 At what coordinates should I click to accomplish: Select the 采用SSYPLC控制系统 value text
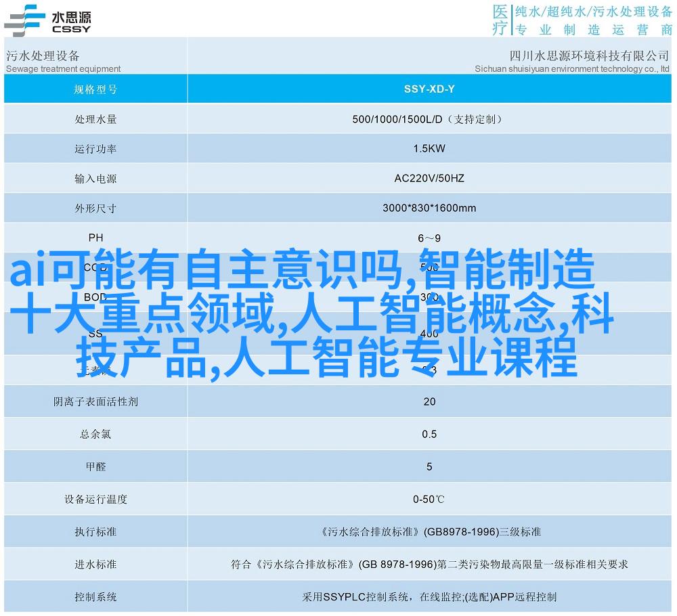click(x=356, y=597)
